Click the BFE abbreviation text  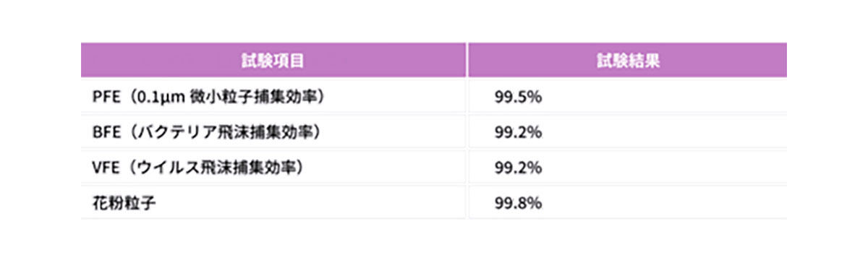pyautogui.click(x=104, y=132)
